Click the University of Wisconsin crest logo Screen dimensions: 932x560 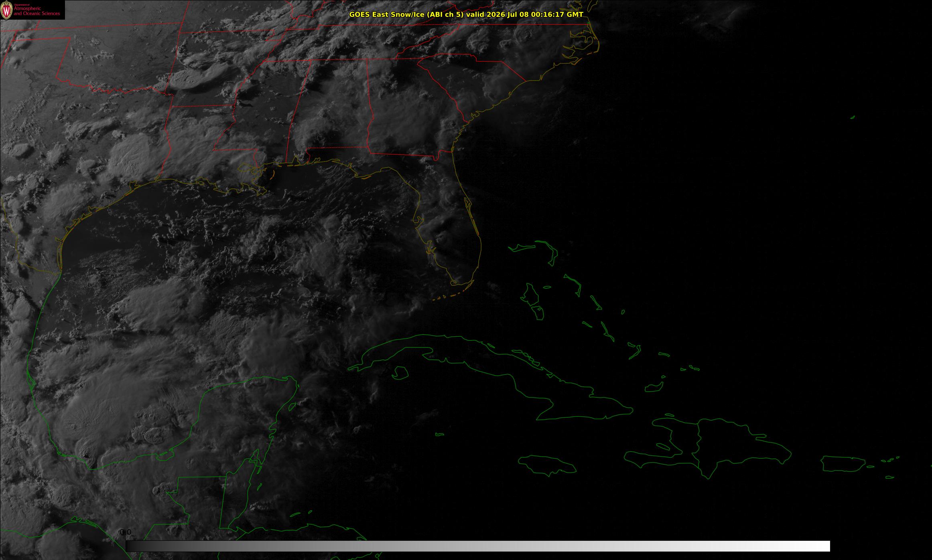(7, 10)
